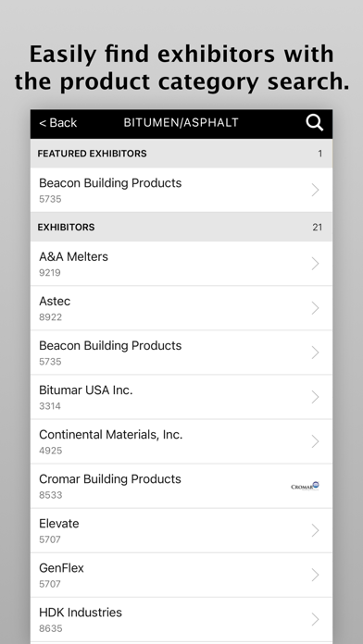Viewport: 363px width, 644px height.
Task: Click the Exhibitors section header showing 21
Action: coord(181,227)
